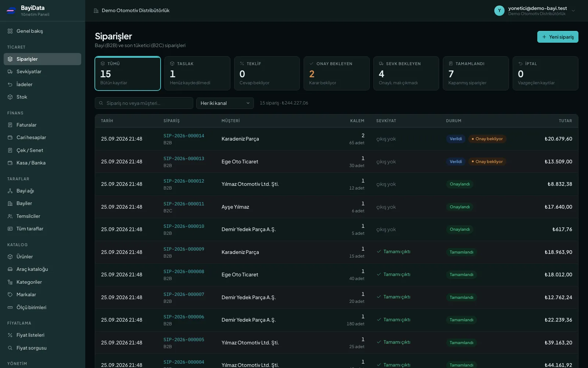Image resolution: width=588 pixels, height=368 pixels.
Task: Select the Teklif filter card
Action: point(267,73)
